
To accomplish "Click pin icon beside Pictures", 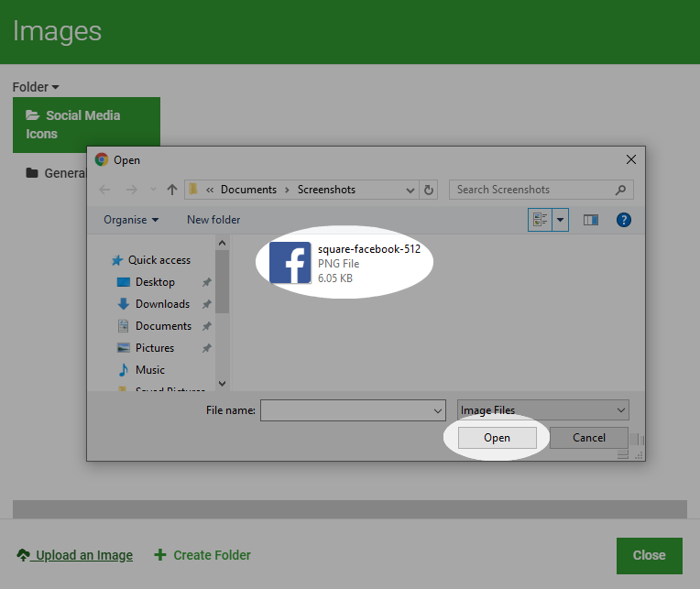I will (206, 347).
